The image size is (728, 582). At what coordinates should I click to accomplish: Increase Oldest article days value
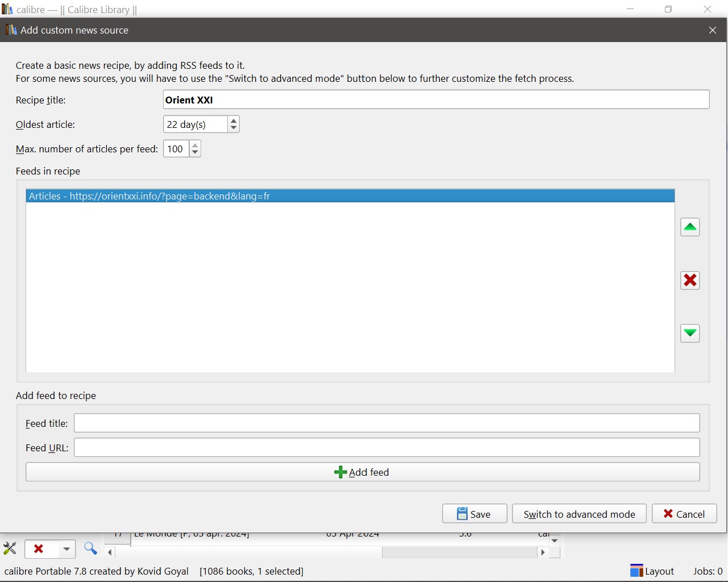[234, 120]
